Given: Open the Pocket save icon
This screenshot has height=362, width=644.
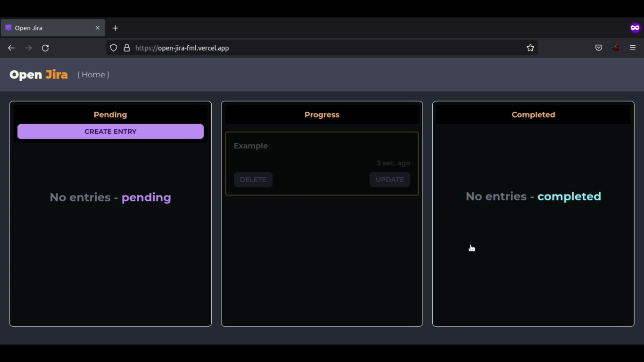Looking at the screenshot, I should [x=599, y=48].
